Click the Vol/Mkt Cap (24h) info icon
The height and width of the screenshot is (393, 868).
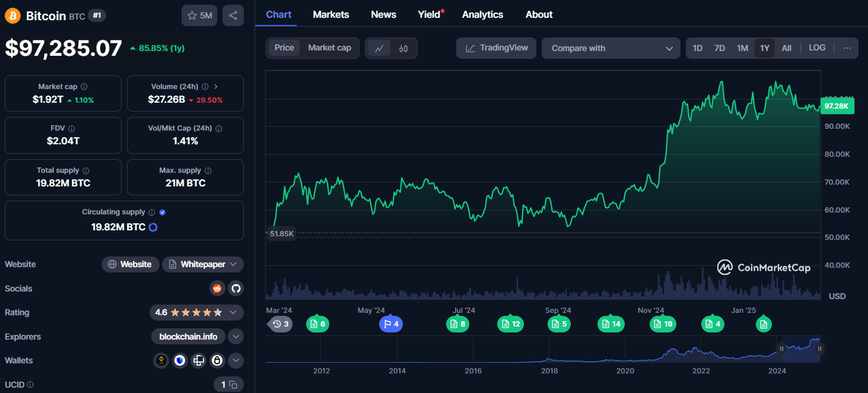pyautogui.click(x=219, y=128)
